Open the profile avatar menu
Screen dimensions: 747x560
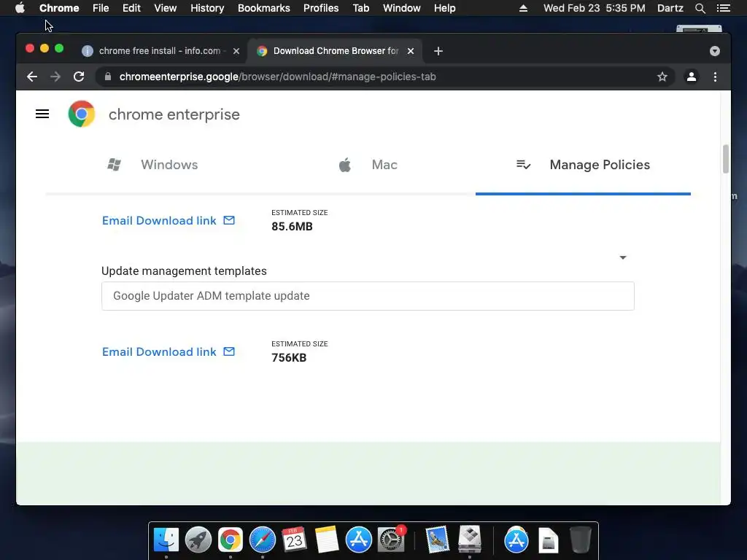[x=692, y=77]
